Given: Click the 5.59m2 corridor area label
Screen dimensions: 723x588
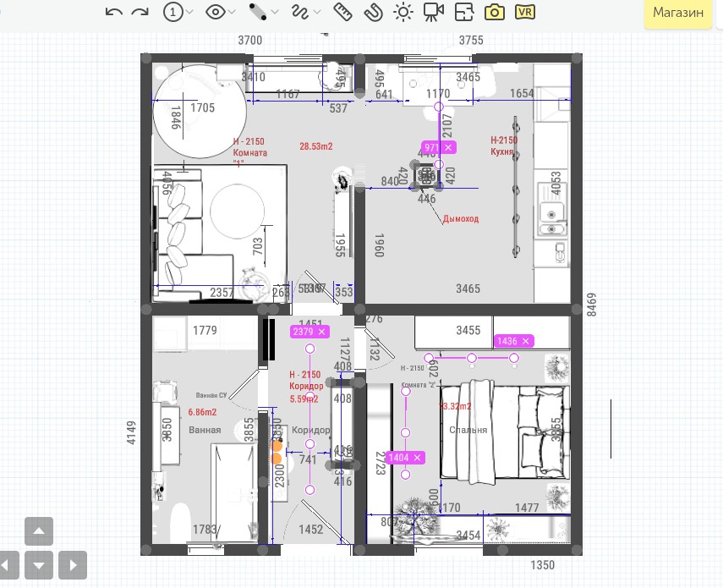Looking at the screenshot, I should (x=304, y=399).
